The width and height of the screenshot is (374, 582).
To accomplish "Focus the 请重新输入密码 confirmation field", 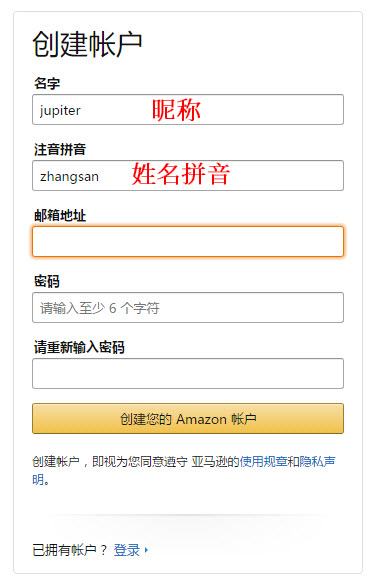I will (188, 373).
